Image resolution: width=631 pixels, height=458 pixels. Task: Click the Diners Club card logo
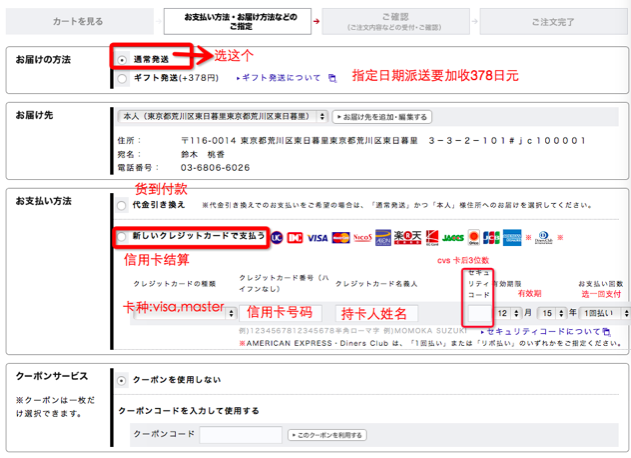coord(541,238)
